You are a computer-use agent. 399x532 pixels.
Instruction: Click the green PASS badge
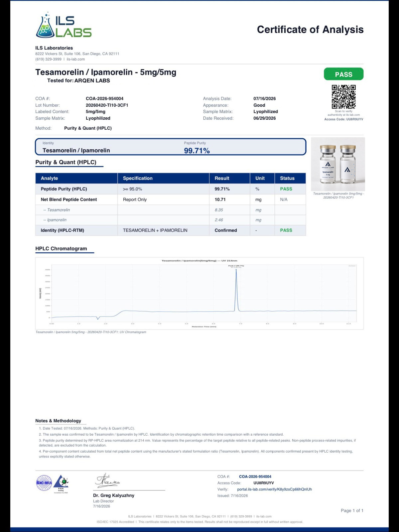[343, 74]
